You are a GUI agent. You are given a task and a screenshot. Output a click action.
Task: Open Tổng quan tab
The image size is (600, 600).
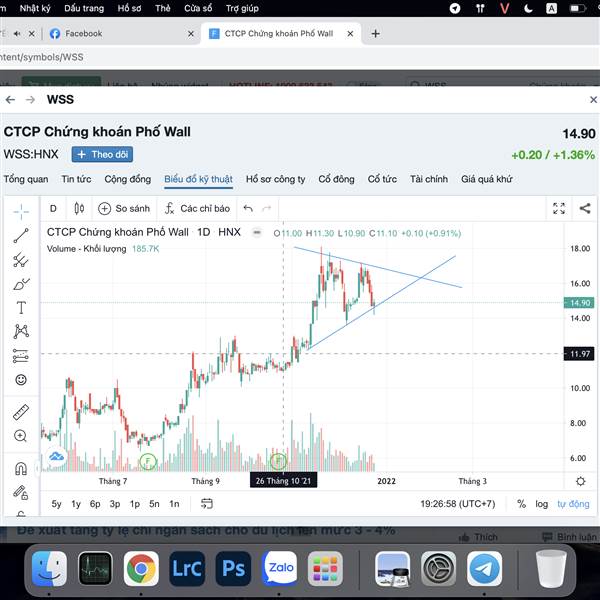26,179
